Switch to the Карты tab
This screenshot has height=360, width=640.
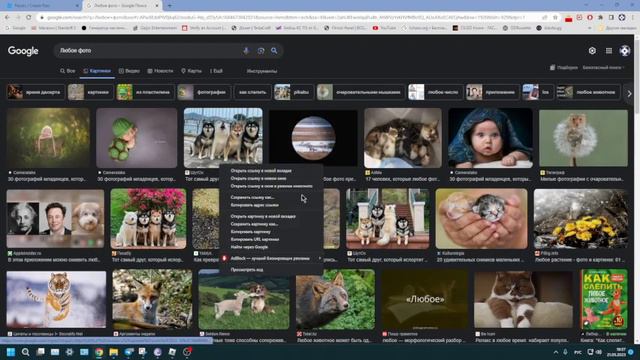(191, 71)
